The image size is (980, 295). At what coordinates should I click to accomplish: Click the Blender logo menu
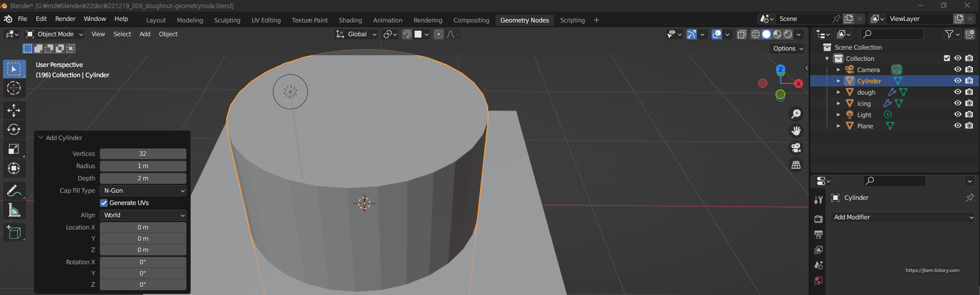(8, 19)
